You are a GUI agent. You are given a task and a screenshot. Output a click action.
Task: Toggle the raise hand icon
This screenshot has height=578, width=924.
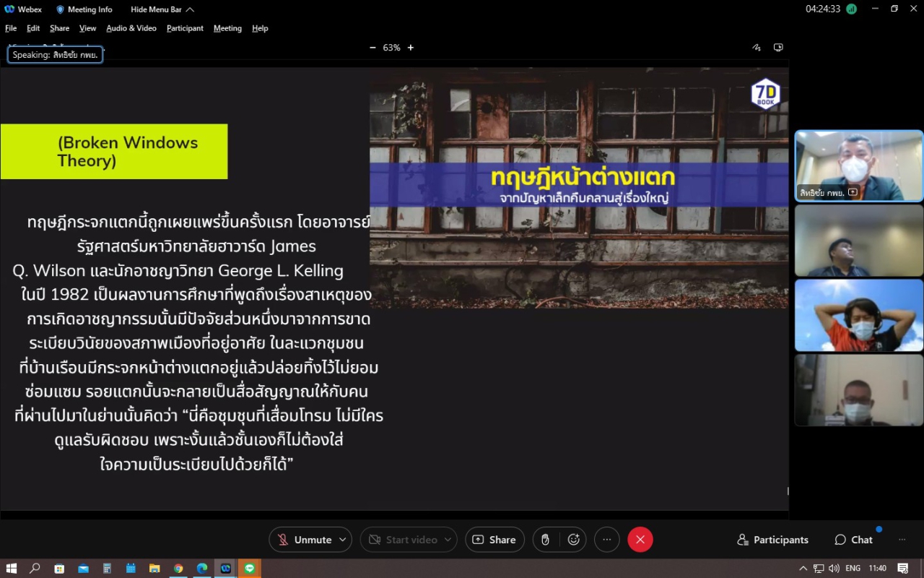546,540
